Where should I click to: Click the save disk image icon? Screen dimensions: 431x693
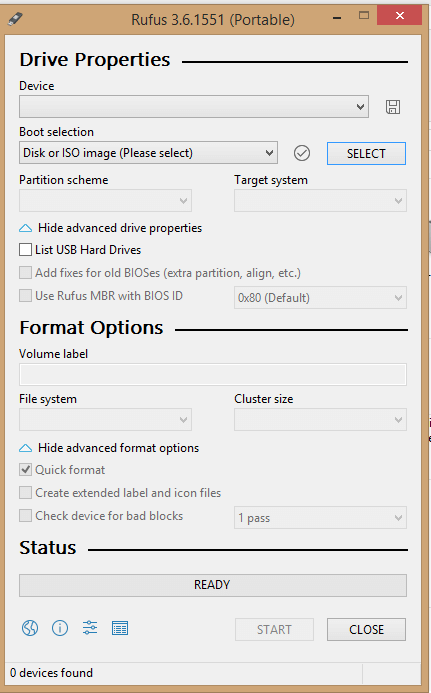coord(393,107)
